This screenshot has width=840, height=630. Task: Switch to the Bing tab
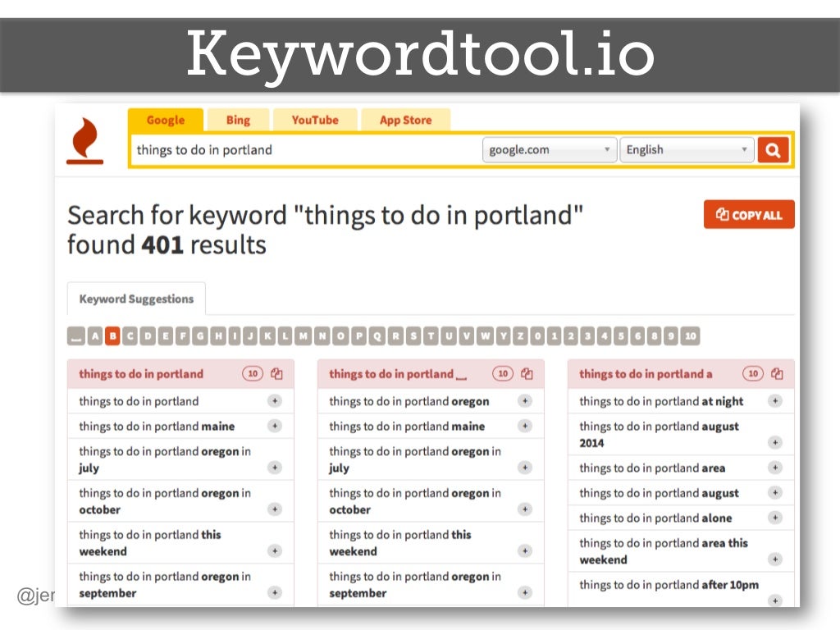238,120
